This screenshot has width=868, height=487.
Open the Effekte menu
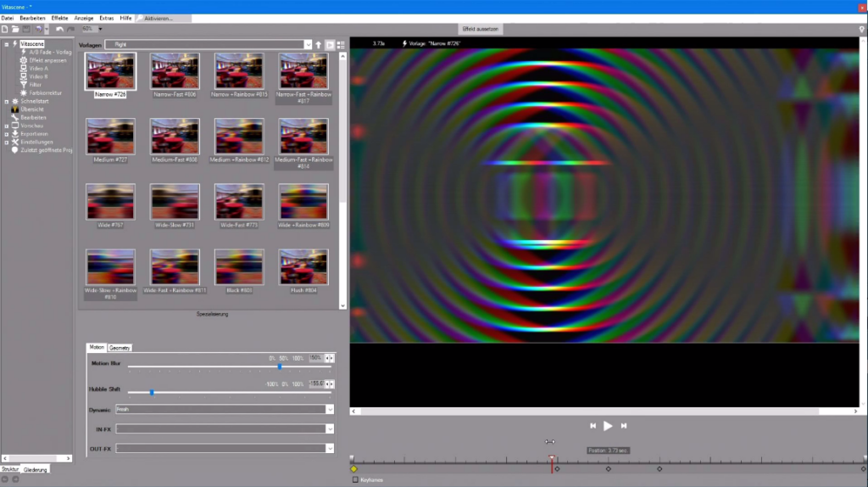59,17
